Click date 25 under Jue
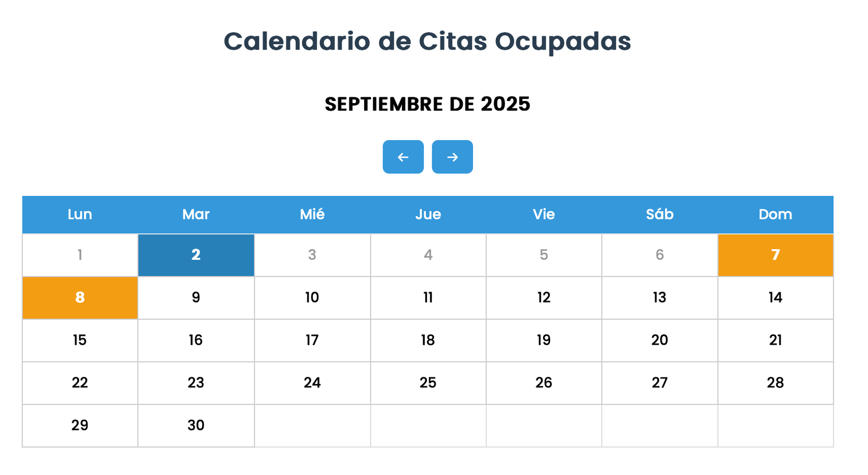The height and width of the screenshot is (475, 868). coord(428,383)
